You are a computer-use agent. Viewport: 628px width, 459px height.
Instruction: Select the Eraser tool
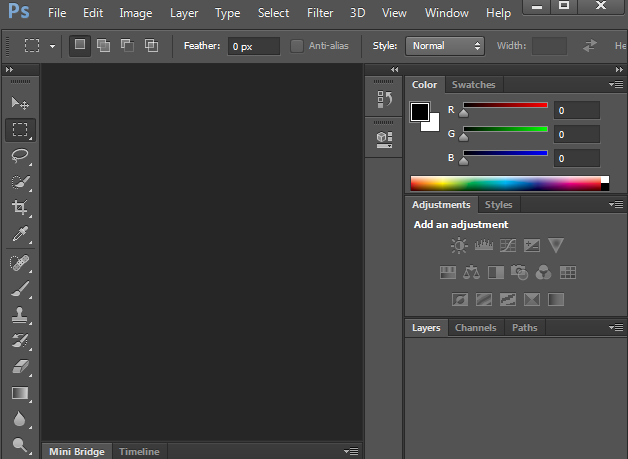click(20, 367)
